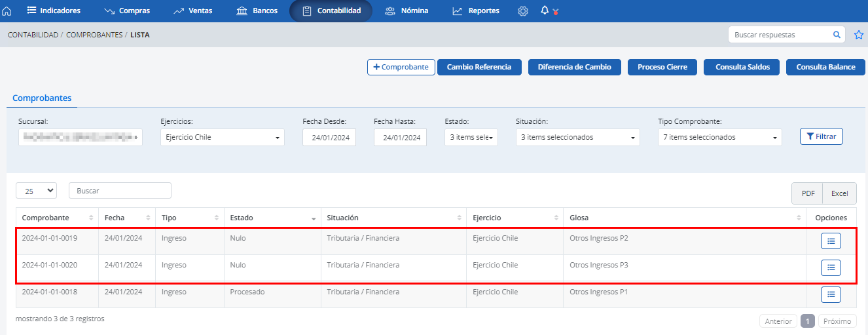Image resolution: width=868 pixels, height=335 pixels.
Task: Apply filters with Filtrar button
Action: 822,136
